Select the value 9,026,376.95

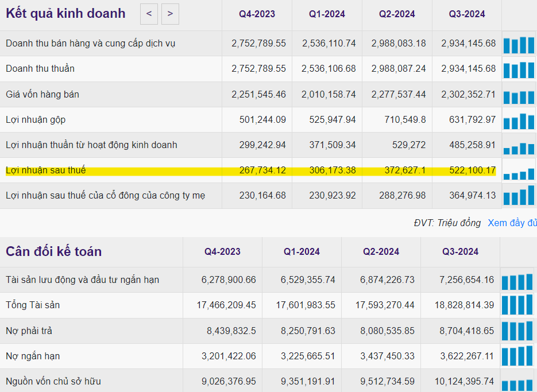229,382
